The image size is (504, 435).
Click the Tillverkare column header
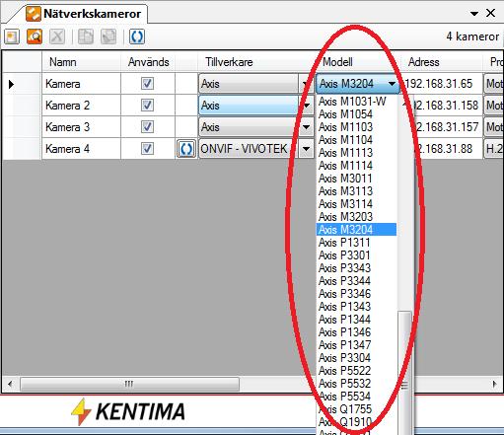(x=256, y=62)
